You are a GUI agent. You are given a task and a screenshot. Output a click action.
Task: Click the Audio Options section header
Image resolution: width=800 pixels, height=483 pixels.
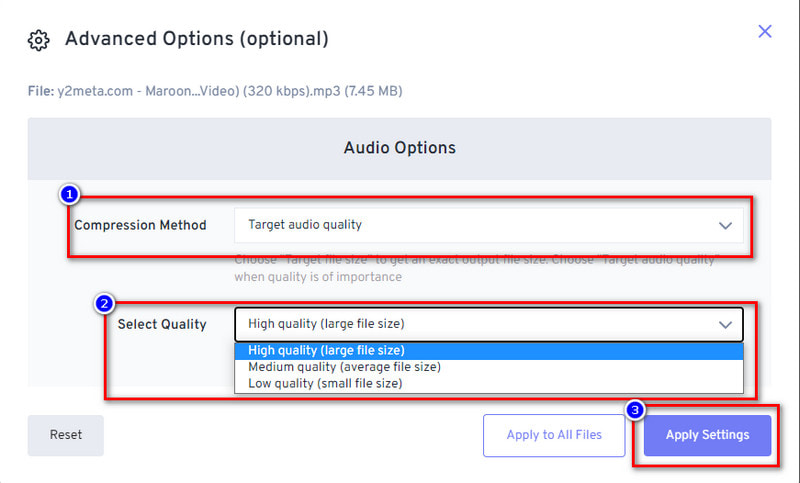tap(399, 148)
